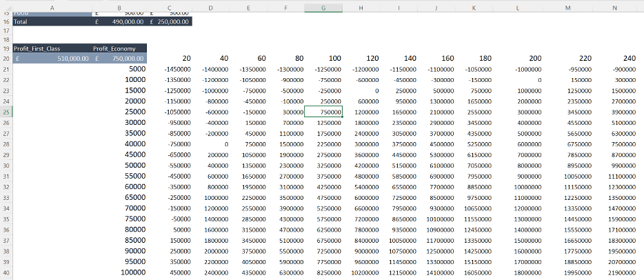
Task: Select column K header
Action: [474, 8]
